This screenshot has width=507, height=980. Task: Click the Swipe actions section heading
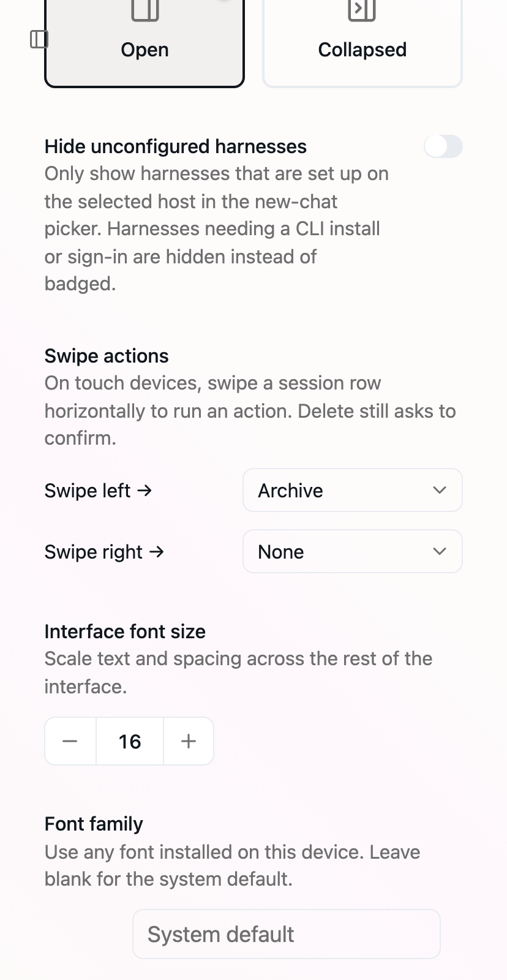click(107, 356)
